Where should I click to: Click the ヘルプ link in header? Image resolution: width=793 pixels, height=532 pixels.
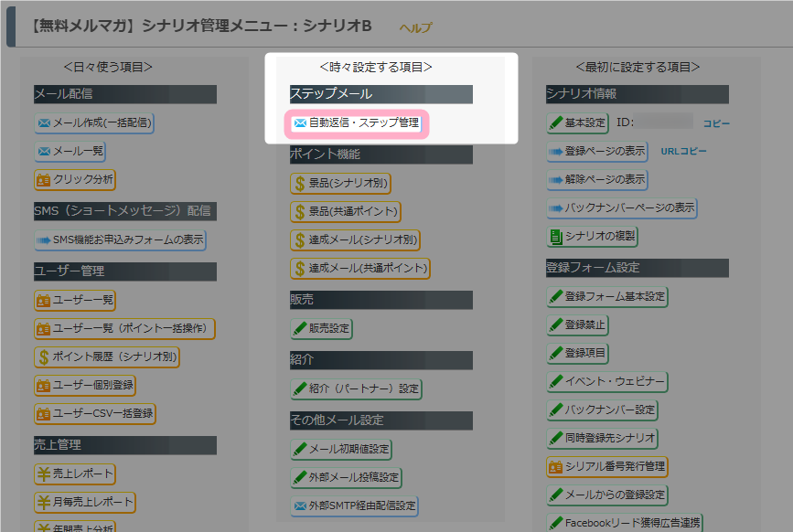coord(415,27)
